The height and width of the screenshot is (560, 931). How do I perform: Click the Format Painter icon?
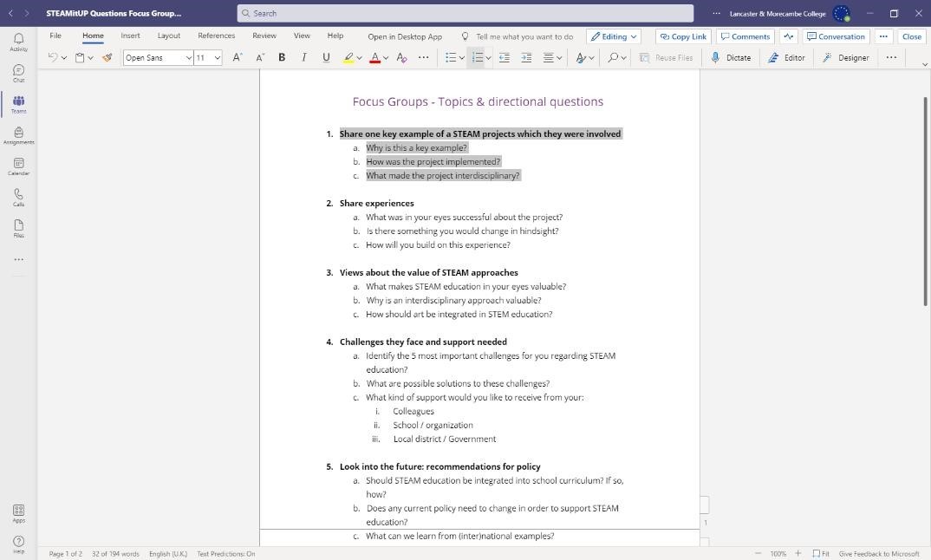107,58
